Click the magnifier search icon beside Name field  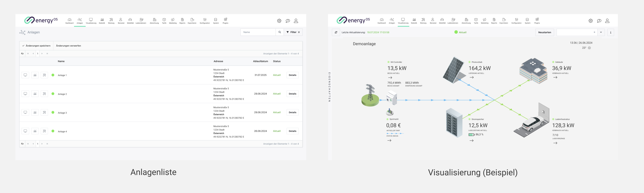tap(280, 32)
